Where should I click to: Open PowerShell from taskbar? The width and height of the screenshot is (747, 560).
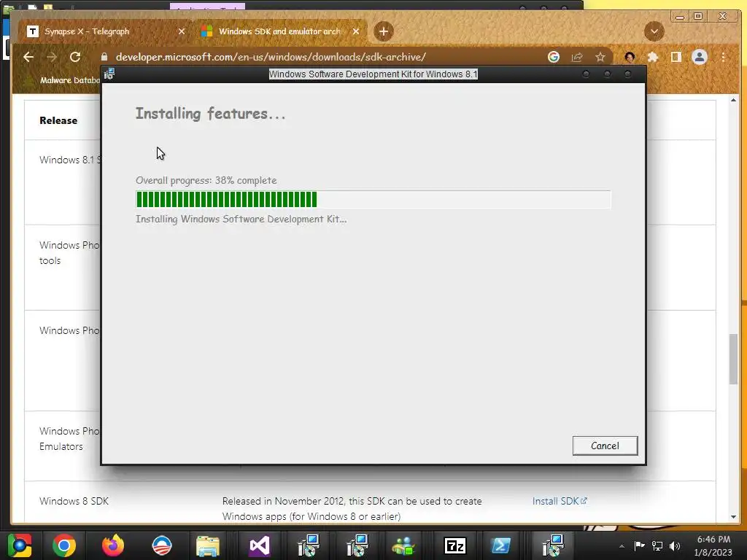point(500,545)
